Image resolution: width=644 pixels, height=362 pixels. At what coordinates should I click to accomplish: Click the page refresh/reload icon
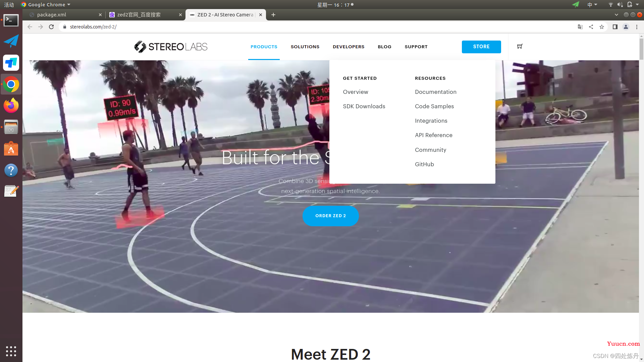pyautogui.click(x=52, y=26)
